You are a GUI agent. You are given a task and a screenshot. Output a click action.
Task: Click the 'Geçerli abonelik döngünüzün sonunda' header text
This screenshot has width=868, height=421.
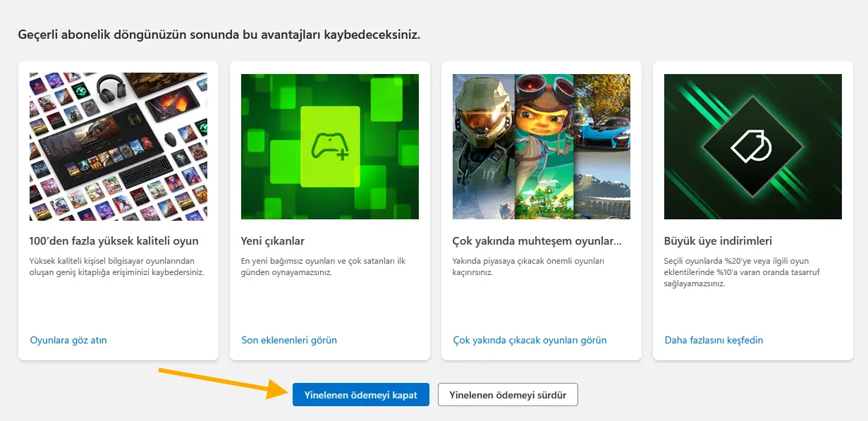[219, 34]
